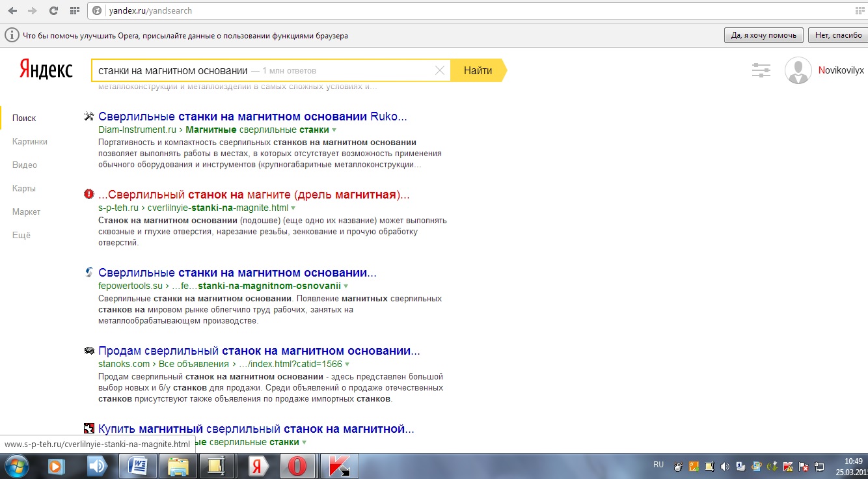This screenshot has width=868, height=479.
Task: Click the Найти search button
Action: (x=478, y=70)
